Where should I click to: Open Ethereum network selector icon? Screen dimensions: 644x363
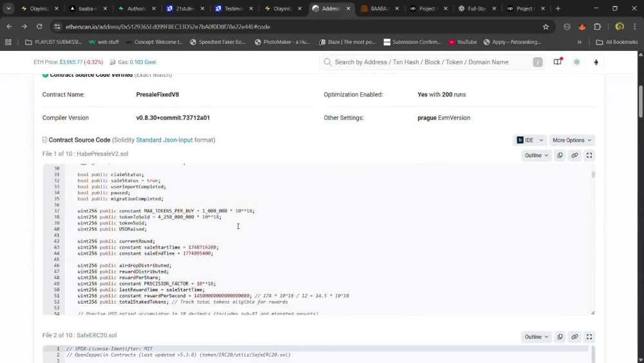[596, 62]
